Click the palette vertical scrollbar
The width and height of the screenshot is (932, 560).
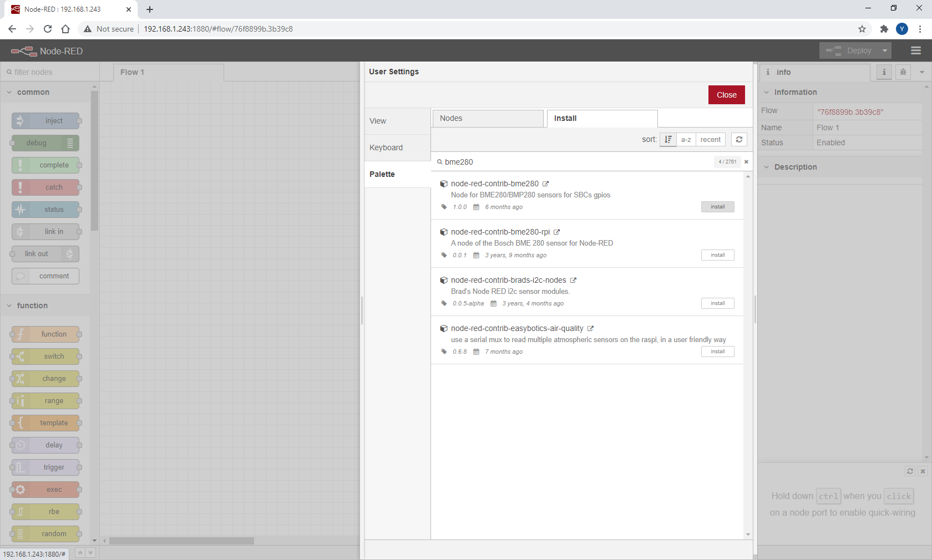click(94, 161)
